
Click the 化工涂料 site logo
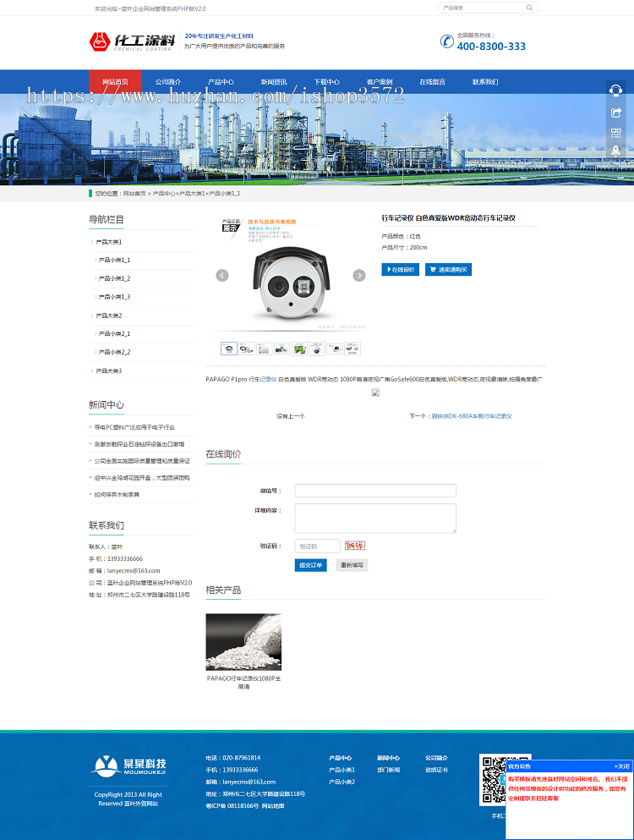pos(132,41)
